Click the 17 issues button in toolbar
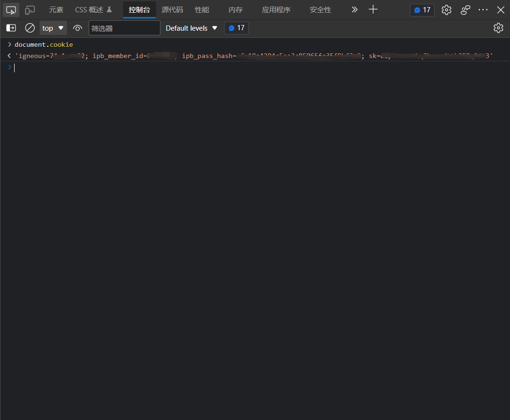 point(236,28)
